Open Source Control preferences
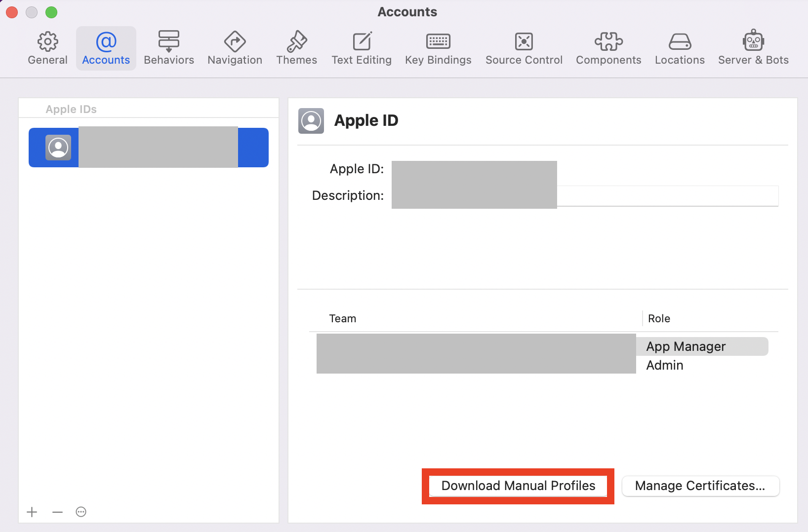 click(524, 48)
